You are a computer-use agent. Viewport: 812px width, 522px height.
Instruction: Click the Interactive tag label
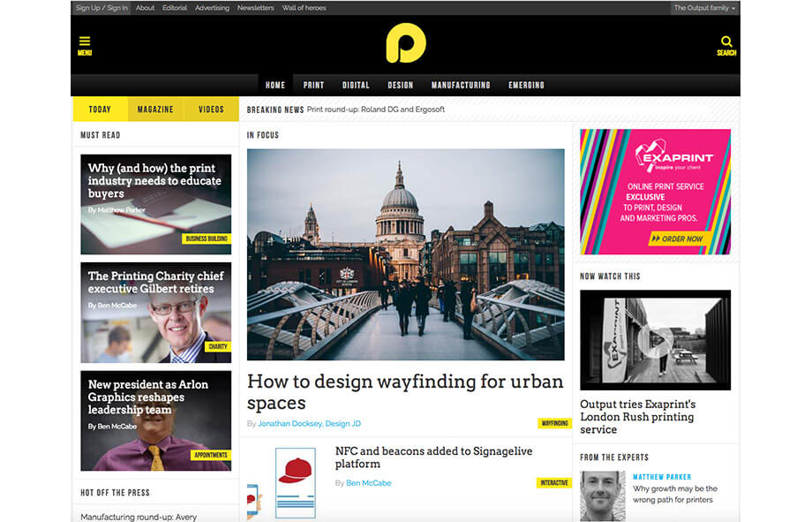[553, 482]
